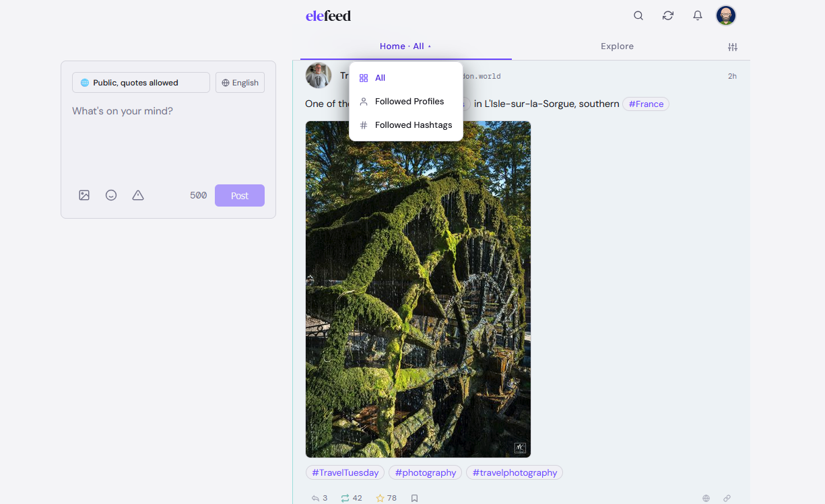Refresh the timeline with the sync icon
The image size is (825, 504).
coord(667,15)
